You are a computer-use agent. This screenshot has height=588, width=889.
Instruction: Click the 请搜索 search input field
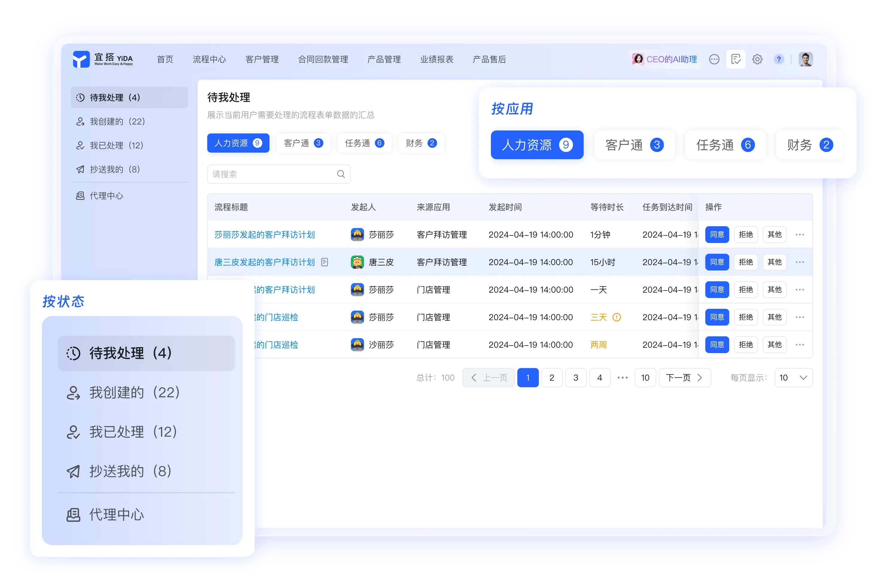pyautogui.click(x=272, y=174)
